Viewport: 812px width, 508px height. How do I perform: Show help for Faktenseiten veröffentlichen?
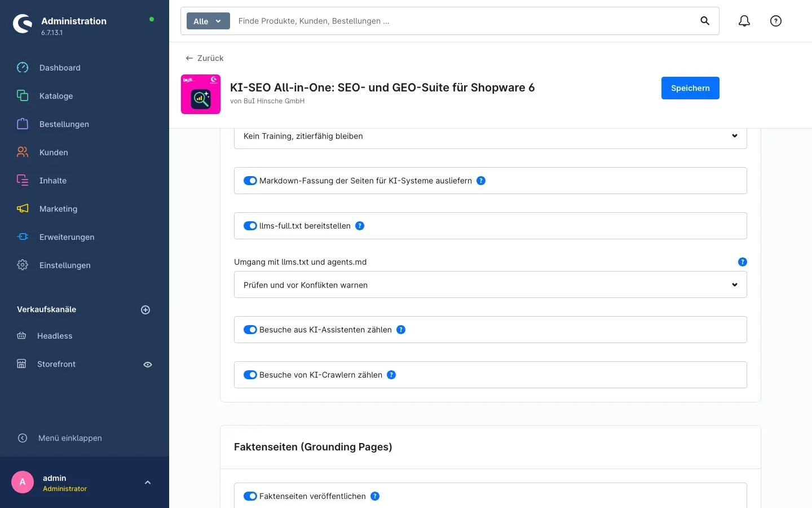375,496
